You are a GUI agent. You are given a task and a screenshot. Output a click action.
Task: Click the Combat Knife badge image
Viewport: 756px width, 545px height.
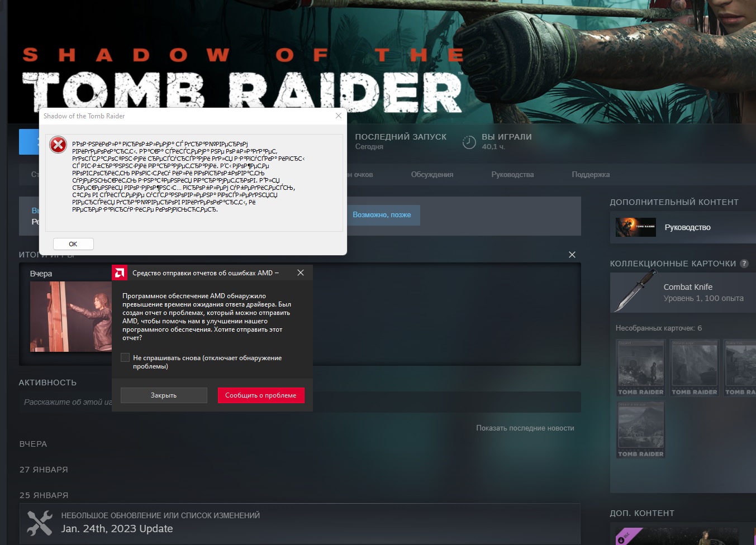(635, 290)
